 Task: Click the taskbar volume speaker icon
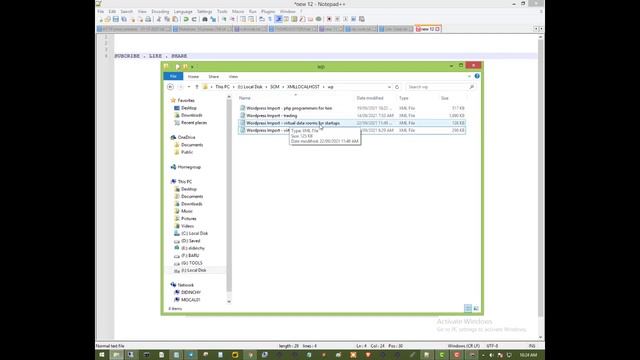[x=491, y=355]
